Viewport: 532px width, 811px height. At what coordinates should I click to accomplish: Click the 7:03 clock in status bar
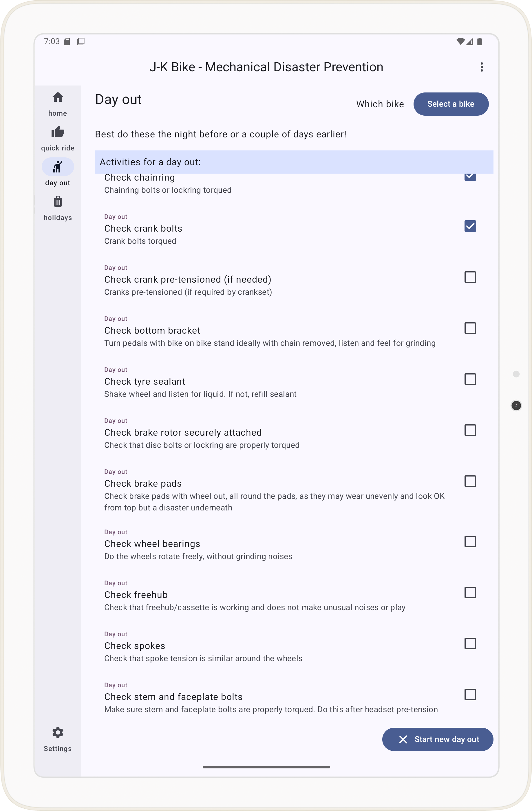pos(52,41)
